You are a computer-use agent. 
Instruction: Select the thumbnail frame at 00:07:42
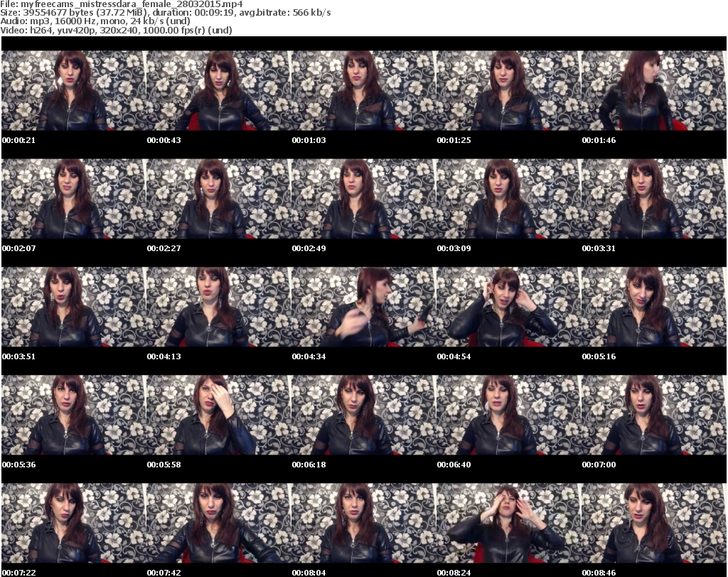[219, 524]
